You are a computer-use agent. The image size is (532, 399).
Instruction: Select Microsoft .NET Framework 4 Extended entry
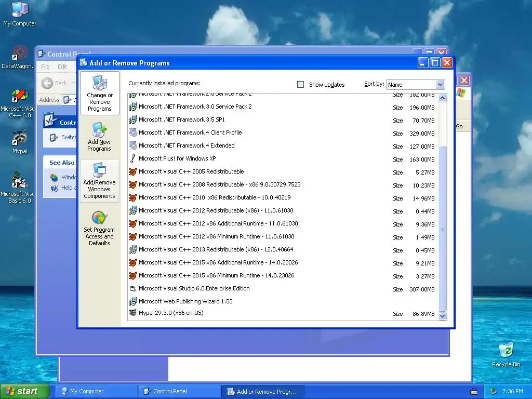[x=283, y=146]
